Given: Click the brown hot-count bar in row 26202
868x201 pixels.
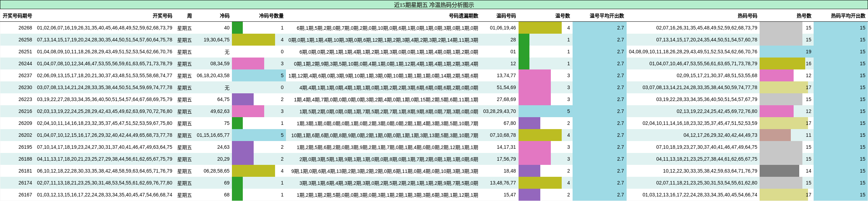Looking at the screenshot, I should click(x=775, y=135).
